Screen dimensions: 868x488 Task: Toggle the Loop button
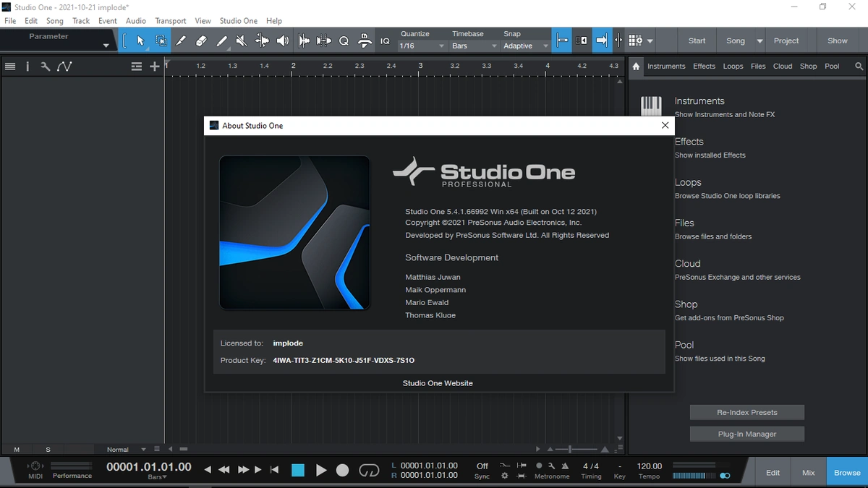pyautogui.click(x=369, y=471)
